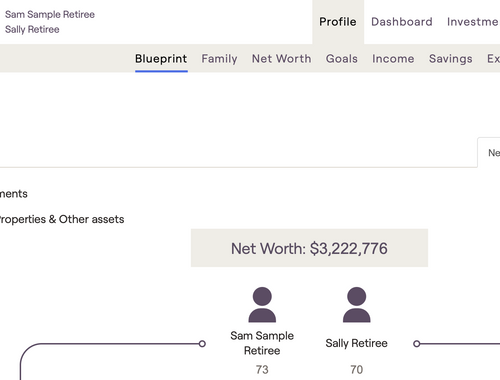
Task: Click Sally Retiree's person icon
Action: tap(357, 305)
